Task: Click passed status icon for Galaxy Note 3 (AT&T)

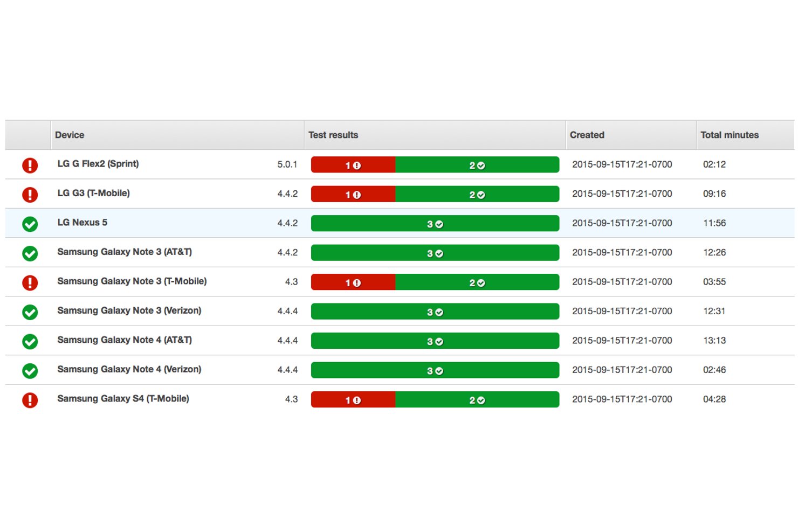Action: 30,253
